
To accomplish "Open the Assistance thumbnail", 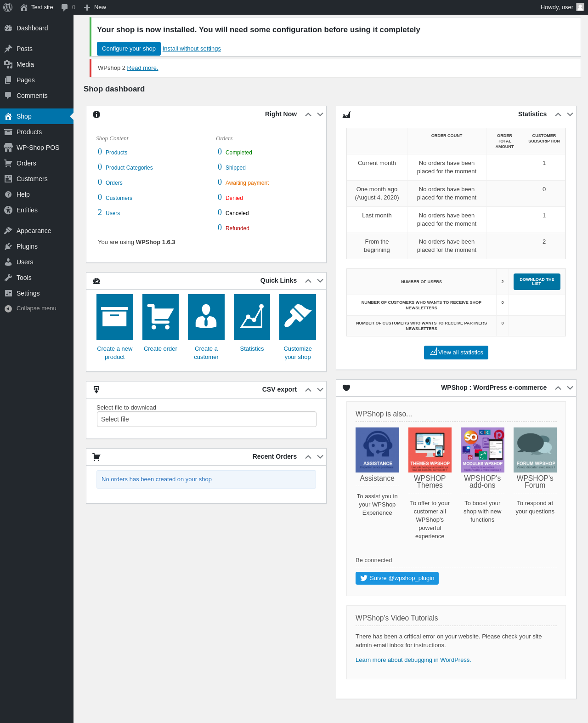I will pos(377,450).
